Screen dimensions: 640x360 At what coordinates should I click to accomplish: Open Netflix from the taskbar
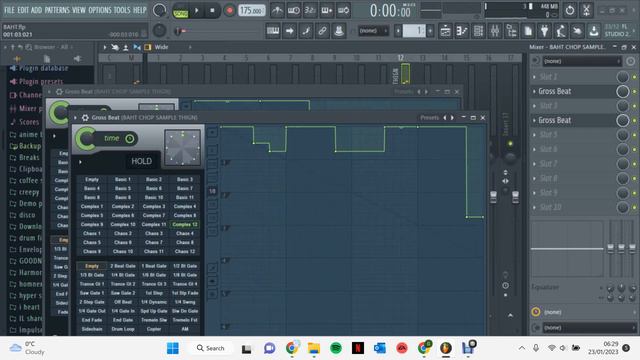pyautogui.click(x=358, y=348)
